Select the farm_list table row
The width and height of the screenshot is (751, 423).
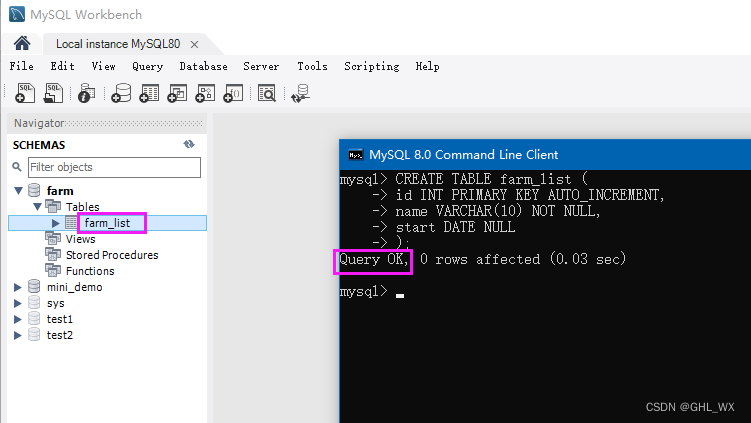(x=107, y=223)
